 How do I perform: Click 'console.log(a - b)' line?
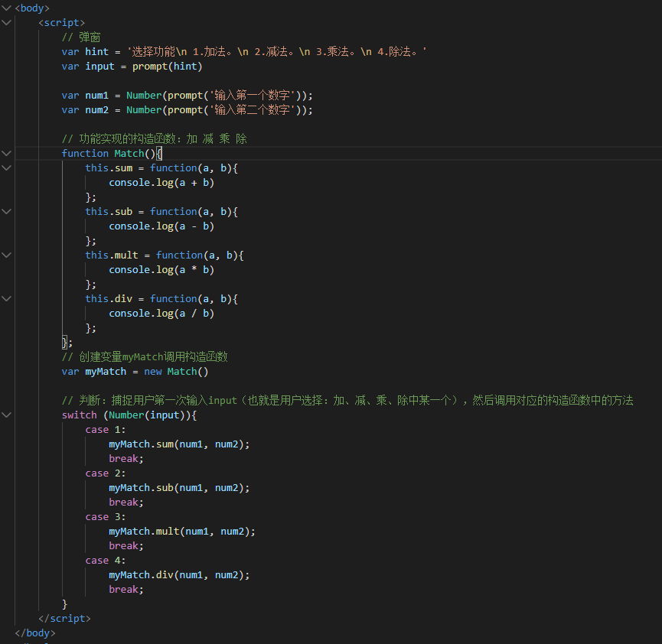161,226
